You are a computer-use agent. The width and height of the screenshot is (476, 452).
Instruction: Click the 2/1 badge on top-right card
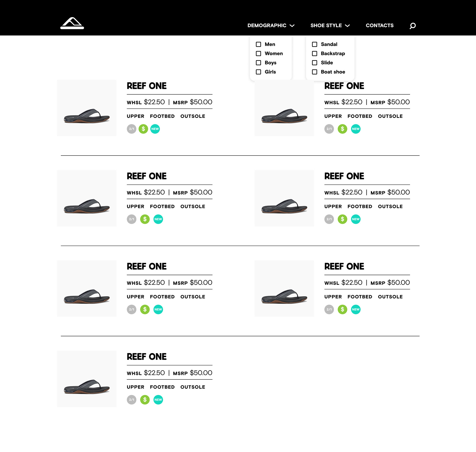[329, 129]
